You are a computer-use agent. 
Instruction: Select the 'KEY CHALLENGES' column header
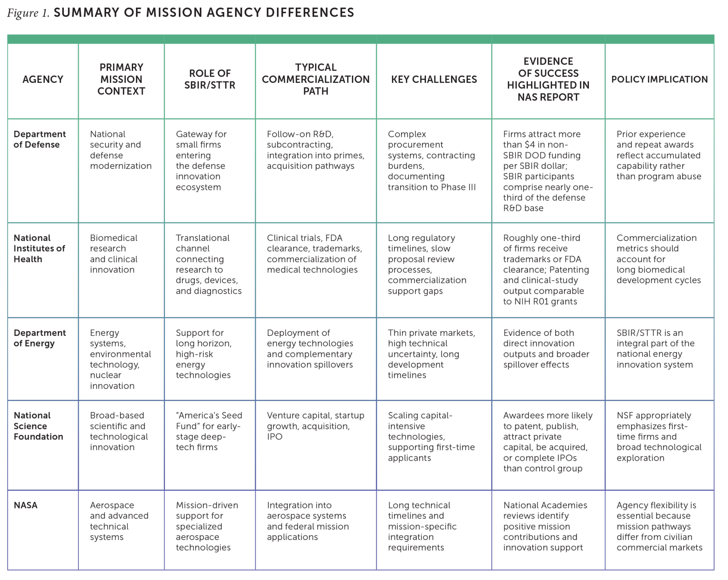pos(434,79)
